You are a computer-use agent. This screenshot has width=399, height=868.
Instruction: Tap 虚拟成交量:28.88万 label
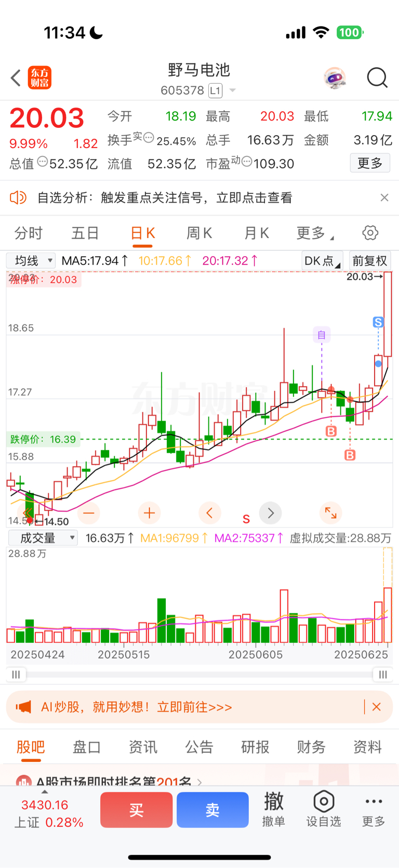point(340,538)
